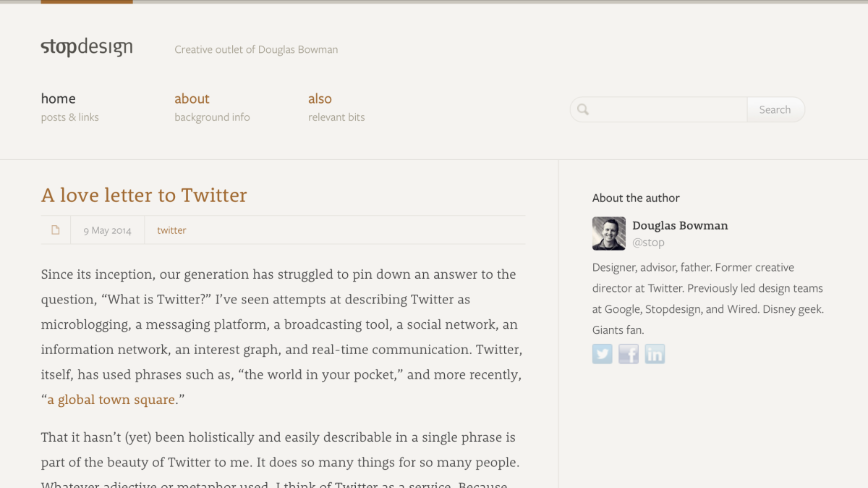Go to the home navigation item
868x488 pixels.
[x=59, y=98]
